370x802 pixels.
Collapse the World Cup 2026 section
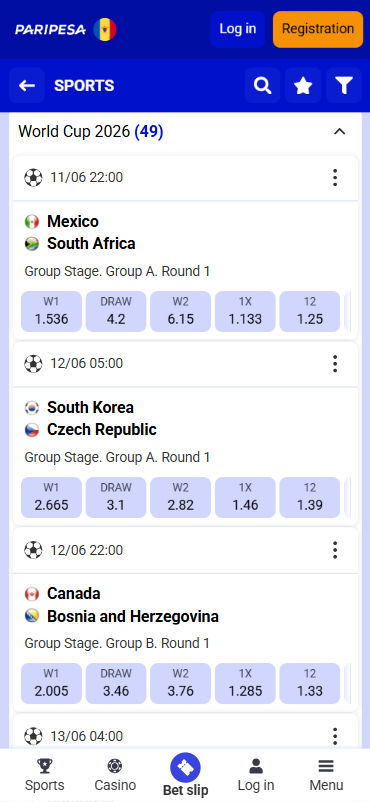pyautogui.click(x=339, y=132)
